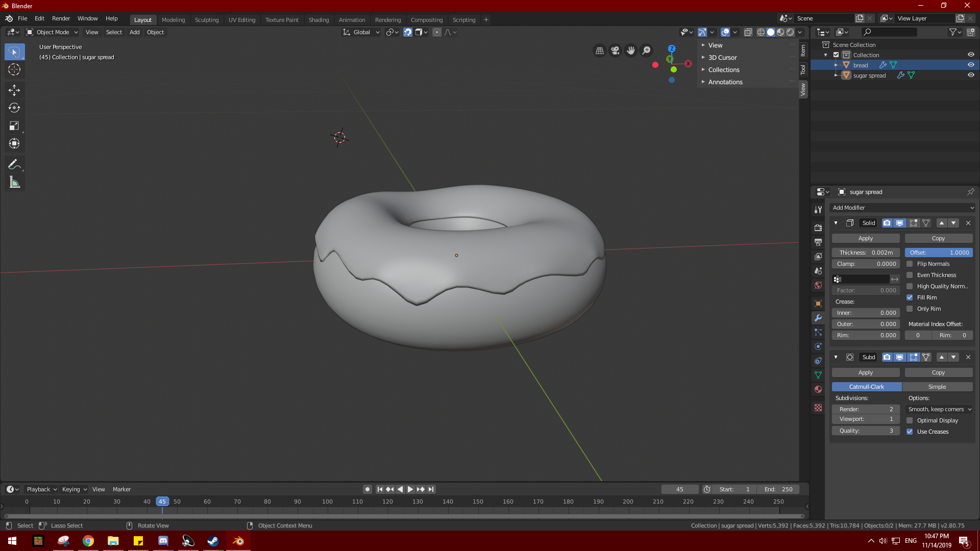The height and width of the screenshot is (551, 980).
Task: Toggle camera view in viewport
Action: [x=615, y=51]
